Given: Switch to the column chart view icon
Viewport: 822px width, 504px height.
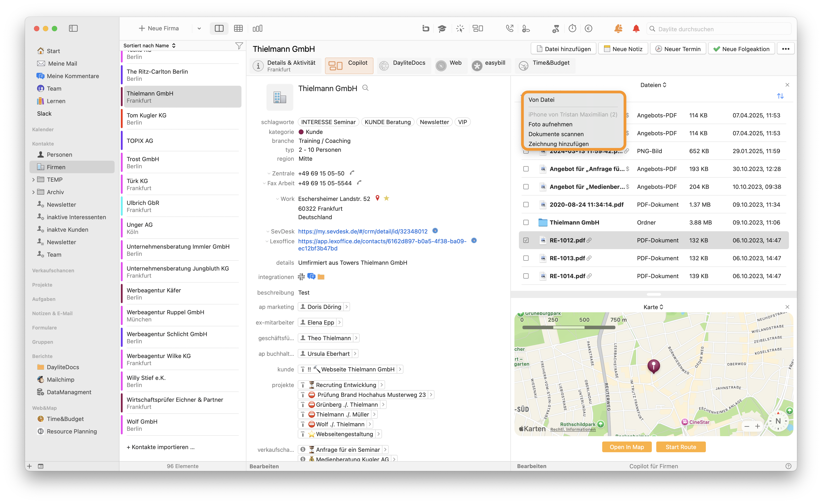Looking at the screenshot, I should point(257,29).
